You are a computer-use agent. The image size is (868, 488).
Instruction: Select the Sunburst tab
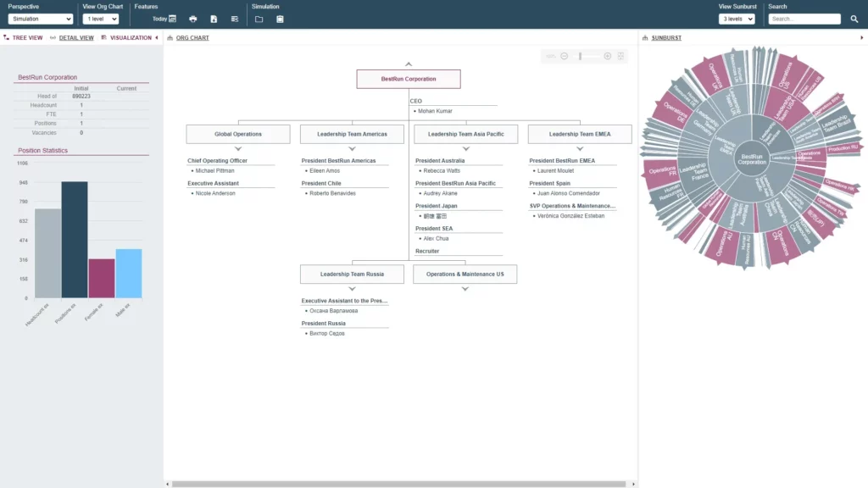[x=666, y=37]
